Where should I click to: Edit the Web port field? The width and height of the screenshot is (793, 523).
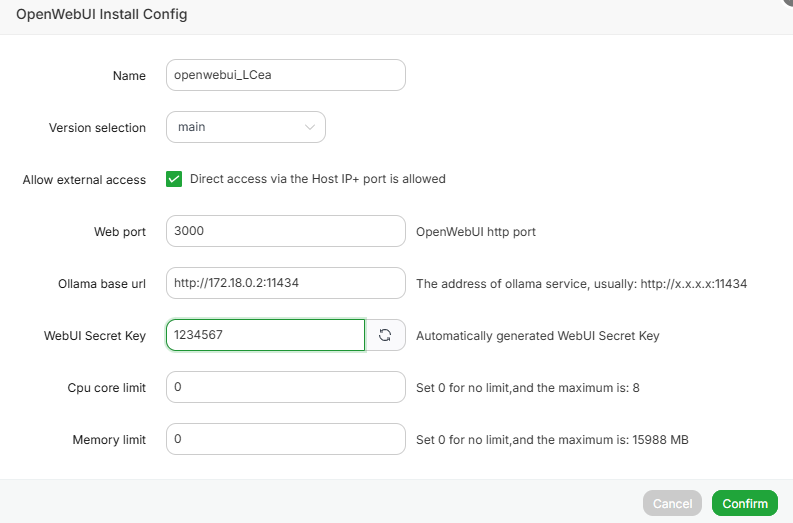pyautogui.click(x=286, y=231)
